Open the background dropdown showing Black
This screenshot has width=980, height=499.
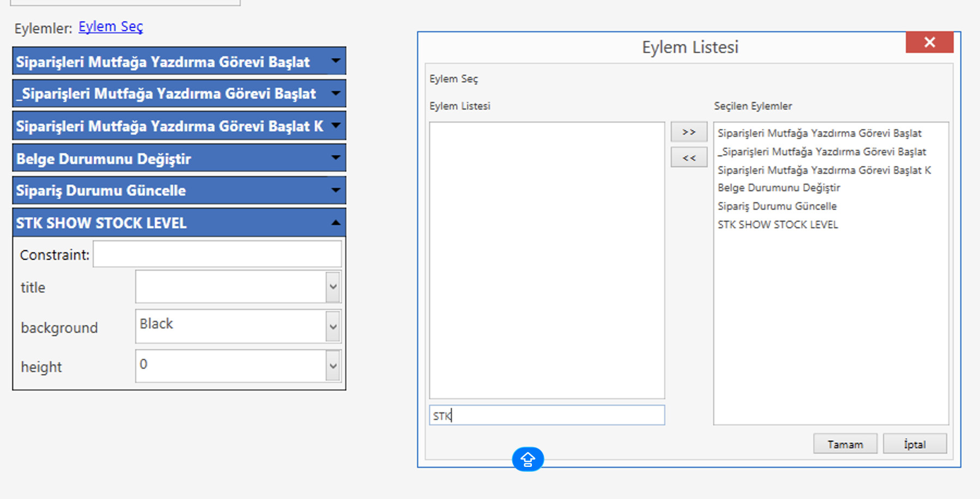333,327
